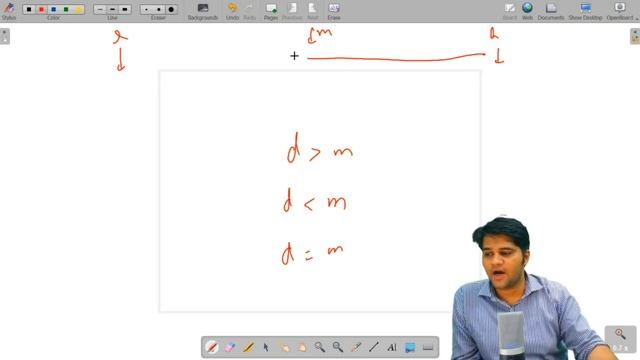This screenshot has height=360, width=640.
Task: Expand the left side panel tab
Action: (4, 36)
